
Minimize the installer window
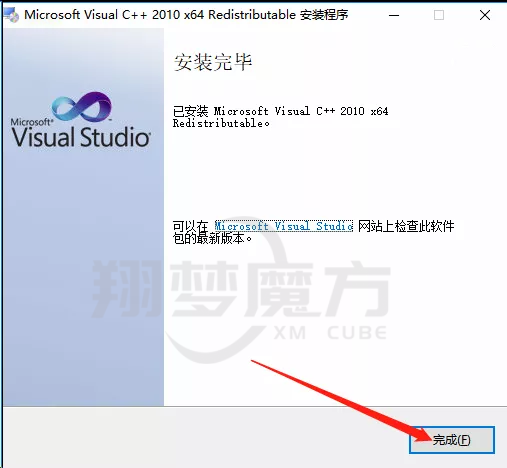click(394, 15)
